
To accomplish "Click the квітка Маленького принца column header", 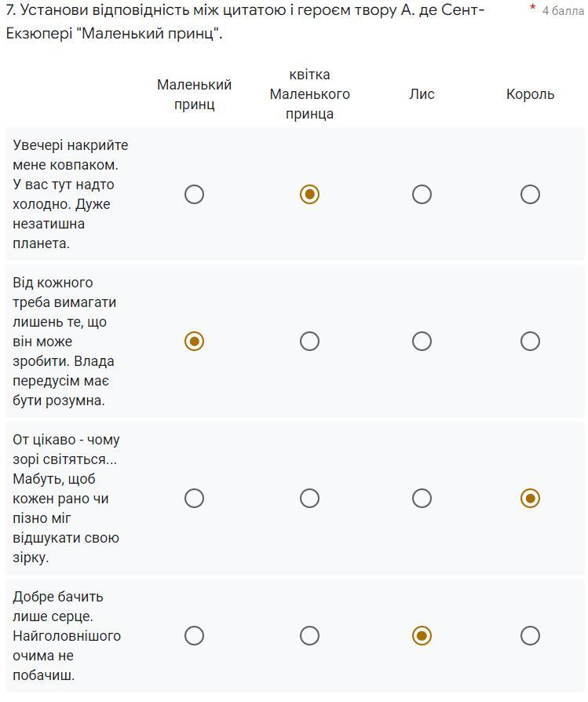I will pos(309,94).
